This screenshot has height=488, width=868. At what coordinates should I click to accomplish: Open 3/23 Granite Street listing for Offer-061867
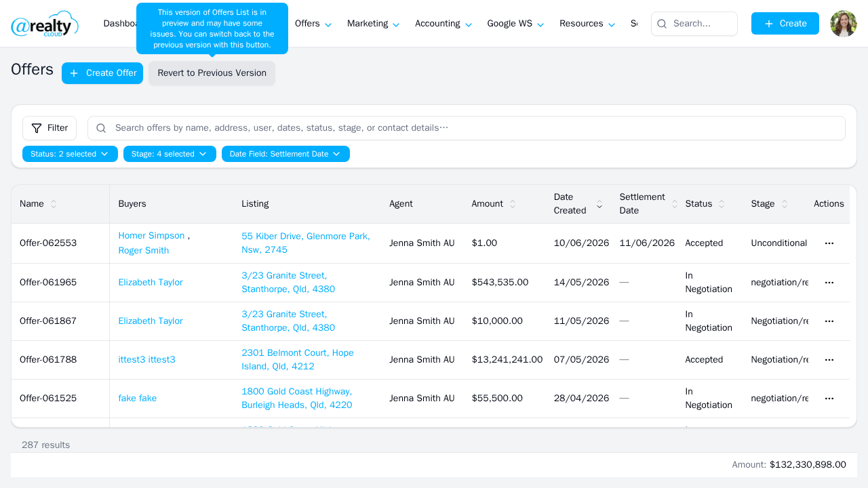288,321
